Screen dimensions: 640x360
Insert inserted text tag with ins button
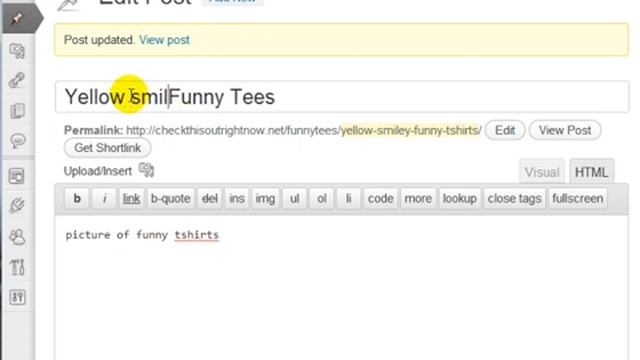tap(237, 199)
